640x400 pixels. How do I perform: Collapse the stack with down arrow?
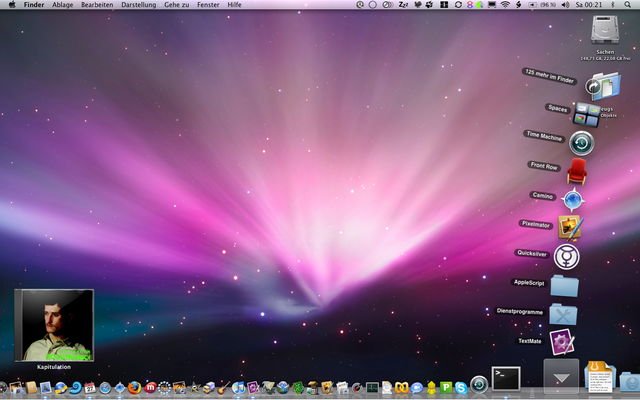point(561,376)
